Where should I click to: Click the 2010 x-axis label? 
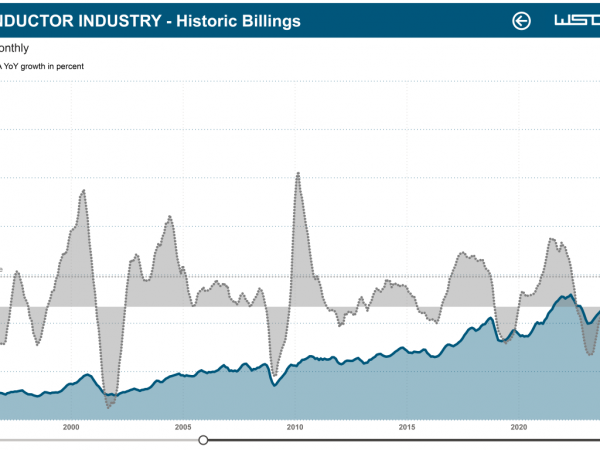(x=295, y=427)
